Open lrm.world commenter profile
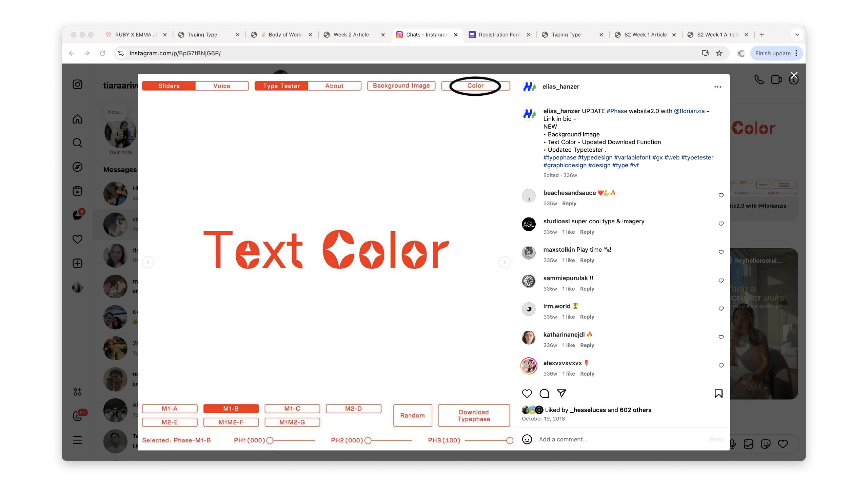This screenshot has height=494, width=868. 557,306
